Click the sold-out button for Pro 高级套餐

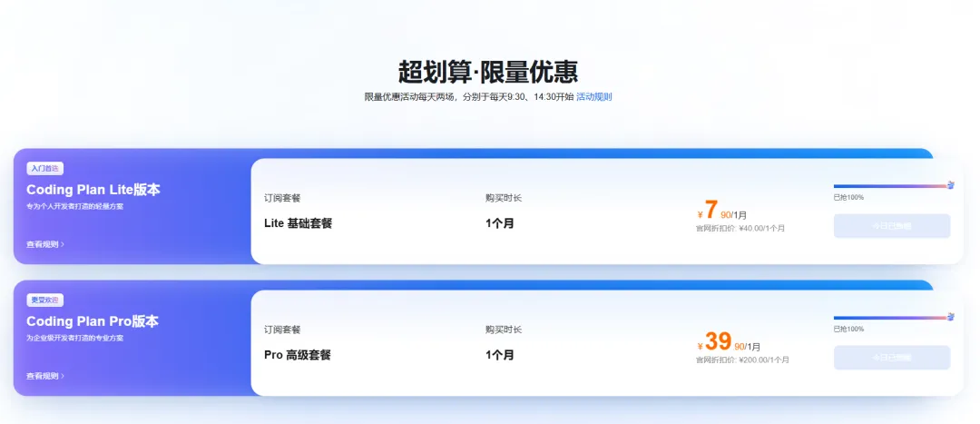(892, 358)
